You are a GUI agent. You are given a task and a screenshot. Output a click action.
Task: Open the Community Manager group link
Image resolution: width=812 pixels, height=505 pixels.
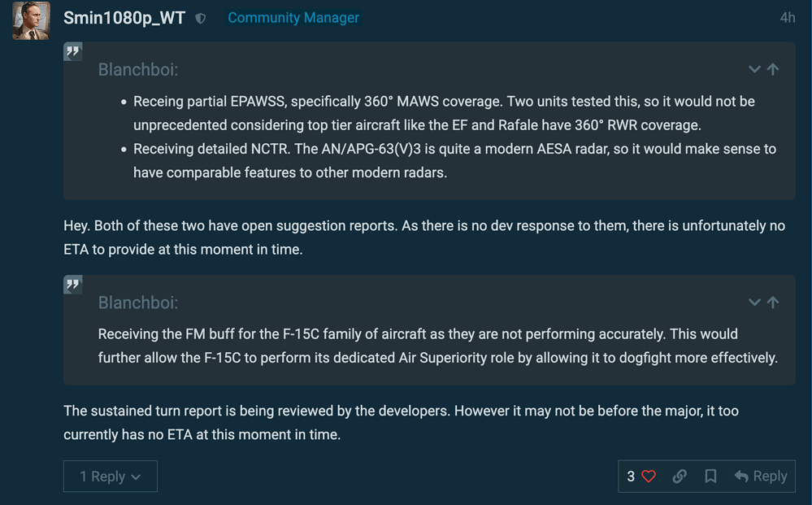pos(293,18)
